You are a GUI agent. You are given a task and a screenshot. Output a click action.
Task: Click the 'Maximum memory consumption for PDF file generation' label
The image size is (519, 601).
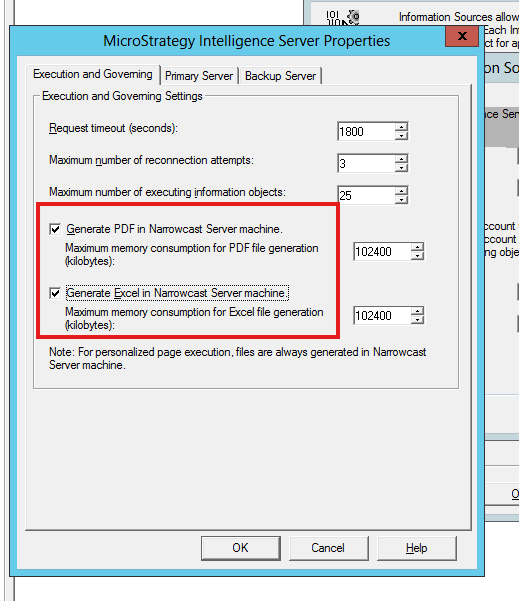(192, 255)
